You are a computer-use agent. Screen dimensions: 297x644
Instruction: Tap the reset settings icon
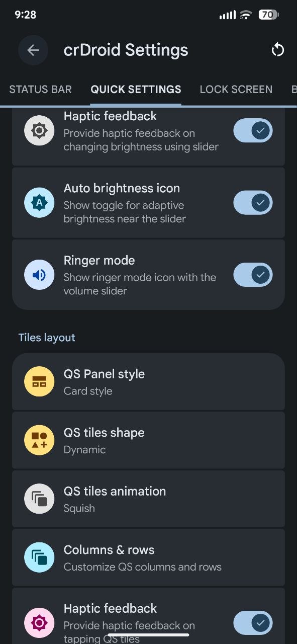pos(277,50)
